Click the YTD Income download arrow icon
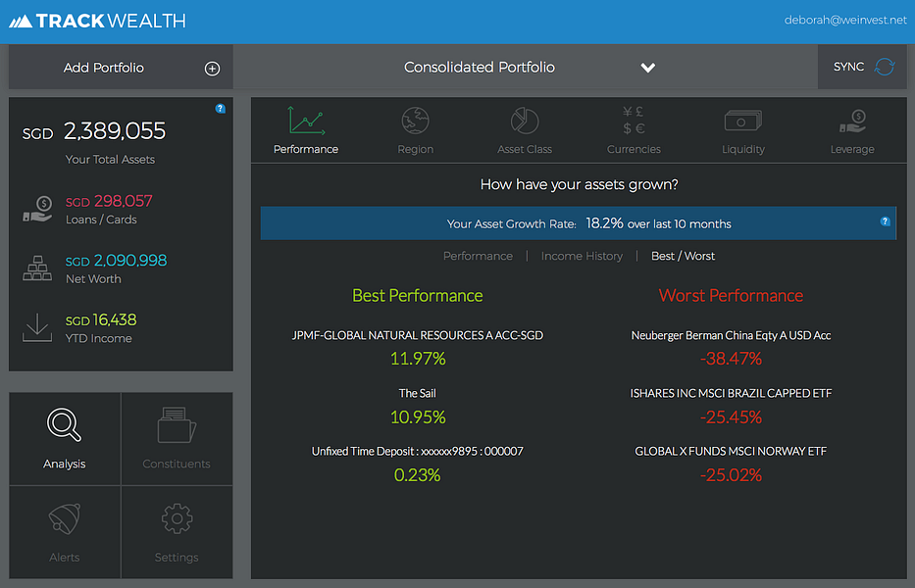 coord(37,327)
